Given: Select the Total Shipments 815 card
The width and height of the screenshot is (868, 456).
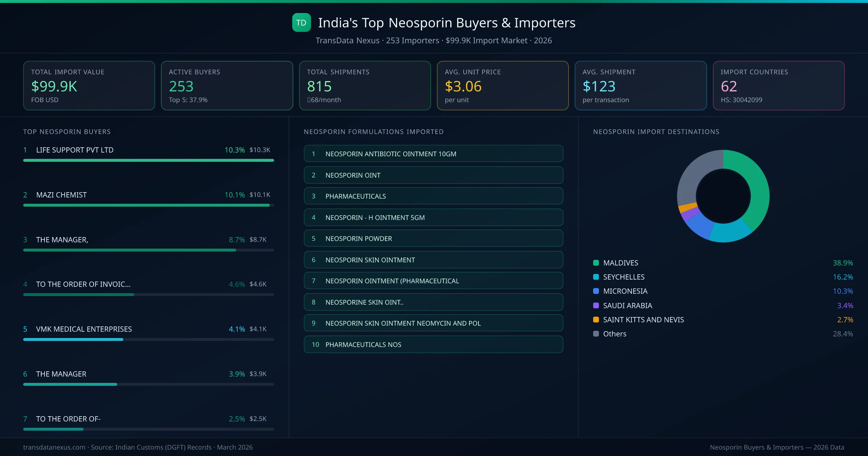Looking at the screenshot, I should pos(365,85).
